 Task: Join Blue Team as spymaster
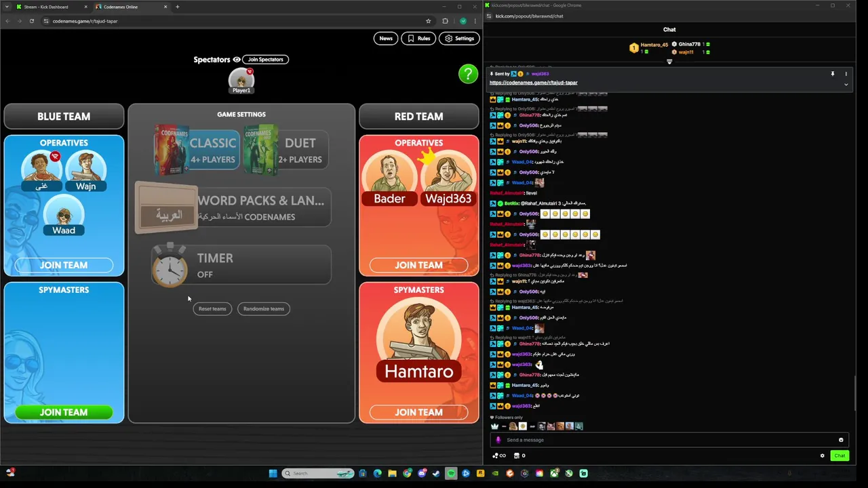[64, 412]
